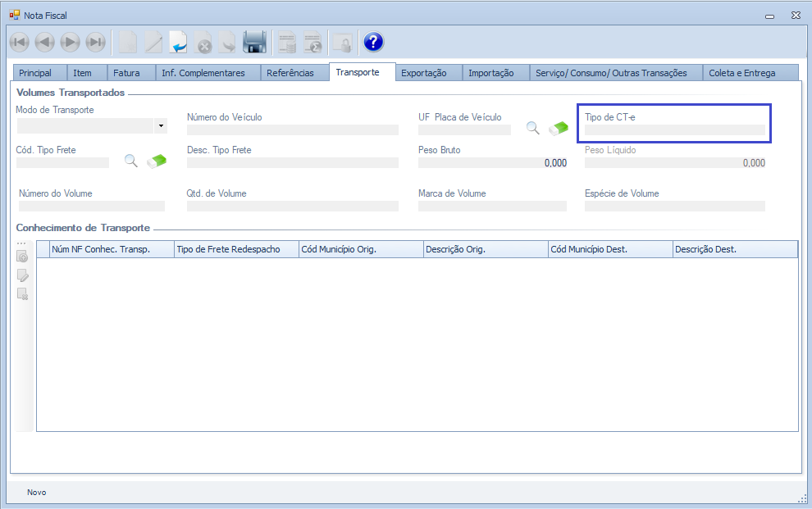Screen dimensions: 812x509
Task: Click Descrição Orig. column header
Action: click(486, 249)
